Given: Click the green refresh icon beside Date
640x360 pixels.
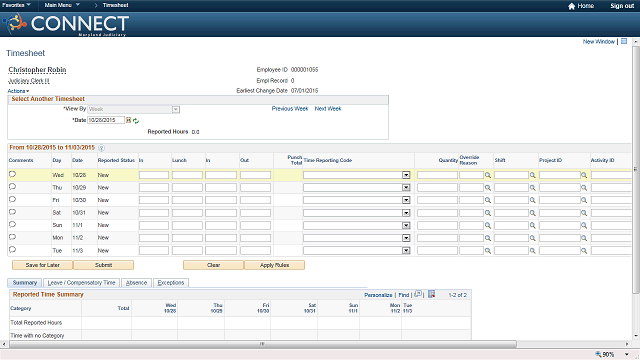Looking at the screenshot, I should pyautogui.click(x=136, y=121).
